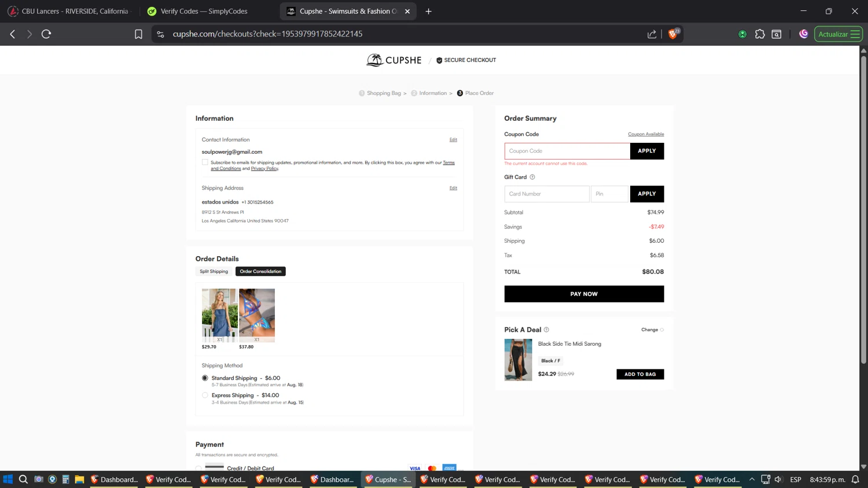Select Credit / Debit Card payment
This screenshot has height=488, width=868.
(198, 468)
